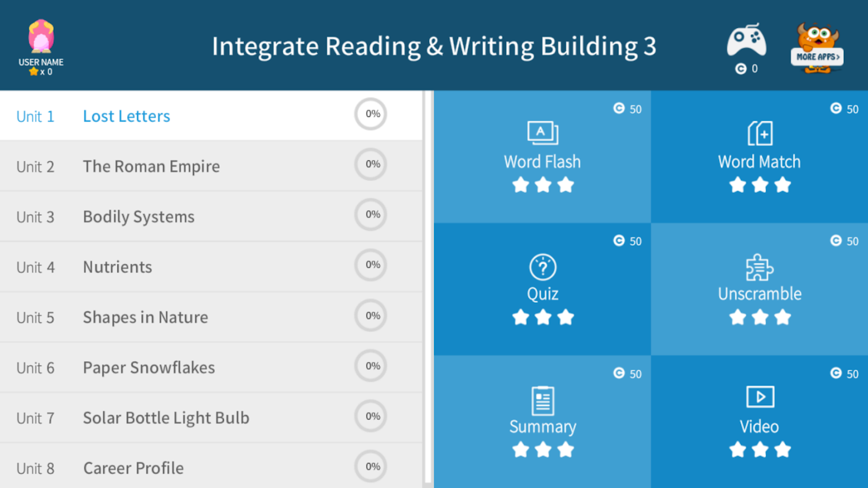Screen dimensions: 868x488
Task: Click the Video tile's three stars
Action: 759,450
